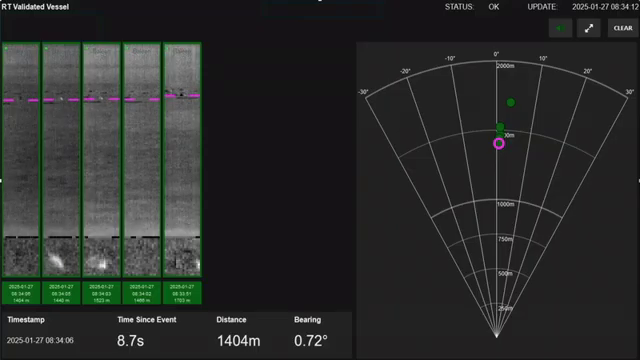The image size is (640, 360).
Task: Click the 250m range label on radar
Action: (x=505, y=309)
